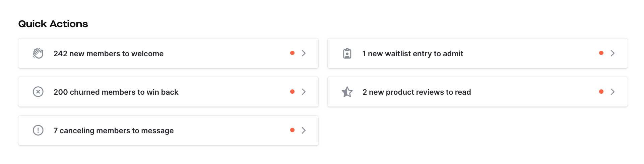
Task: Expand the product reviews chevron arrow
Action: click(613, 92)
